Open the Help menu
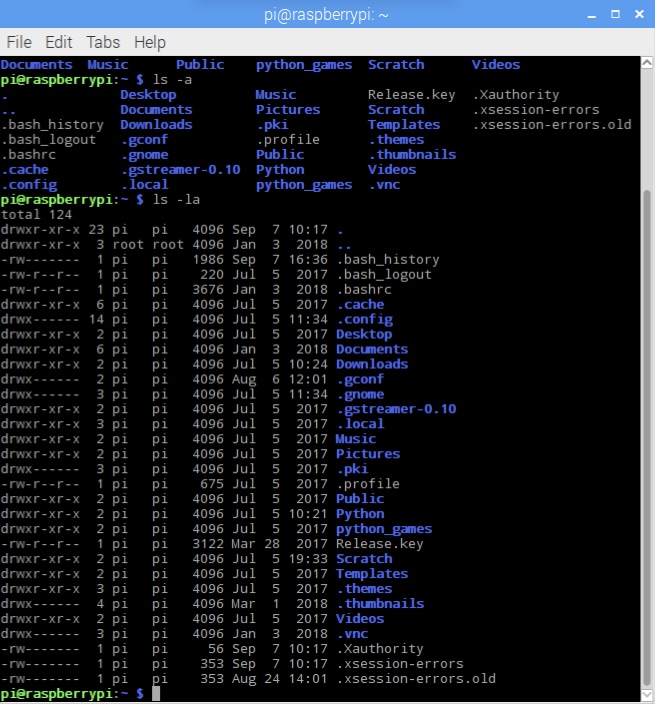 (150, 42)
